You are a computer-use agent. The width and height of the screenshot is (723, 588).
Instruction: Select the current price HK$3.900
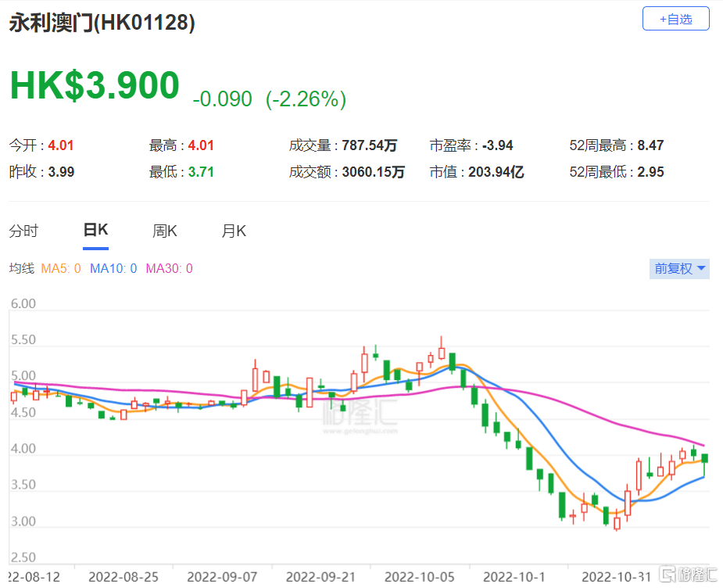(x=93, y=85)
